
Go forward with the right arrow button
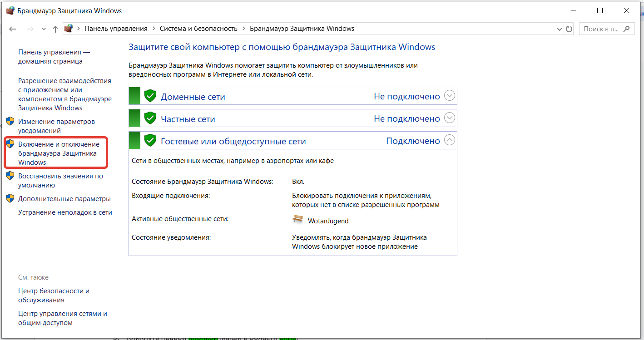point(30,29)
